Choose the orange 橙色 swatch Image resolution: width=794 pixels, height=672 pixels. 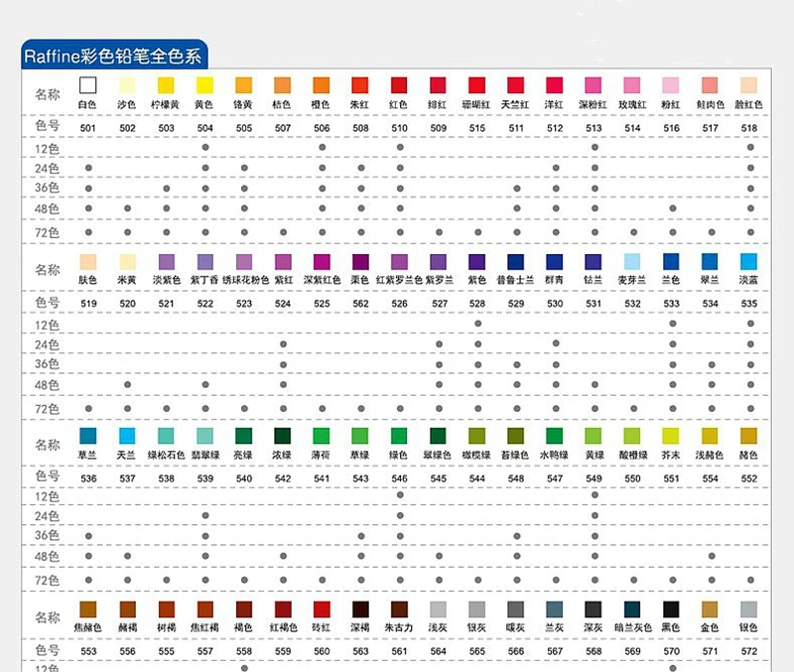pyautogui.click(x=321, y=85)
